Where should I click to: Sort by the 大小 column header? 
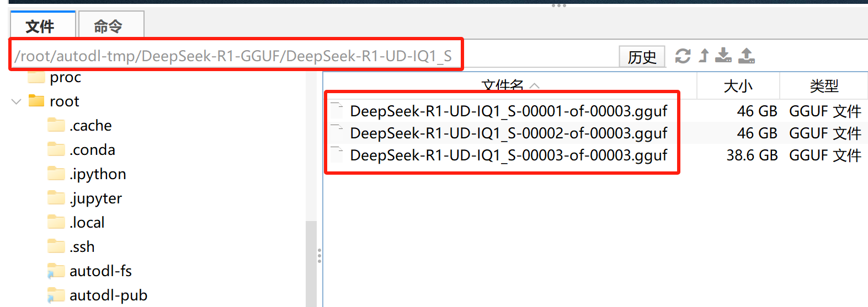point(738,86)
